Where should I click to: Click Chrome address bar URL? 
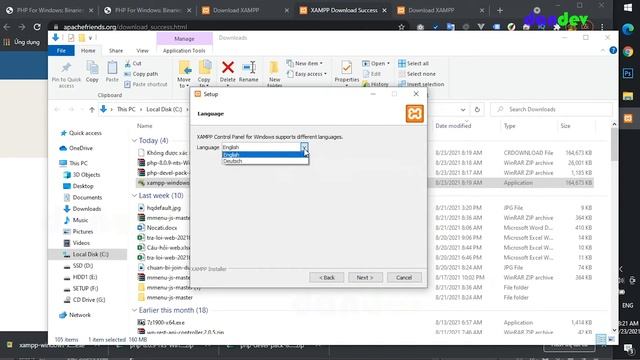tap(125, 27)
